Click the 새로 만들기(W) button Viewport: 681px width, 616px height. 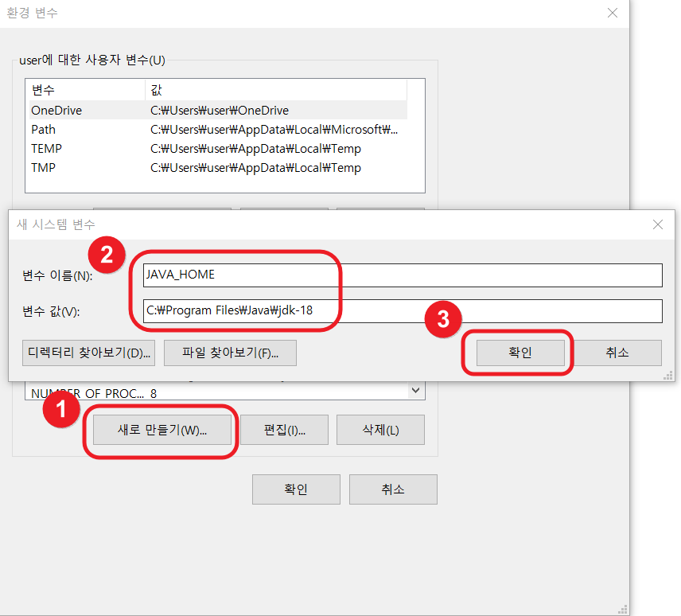(161, 429)
